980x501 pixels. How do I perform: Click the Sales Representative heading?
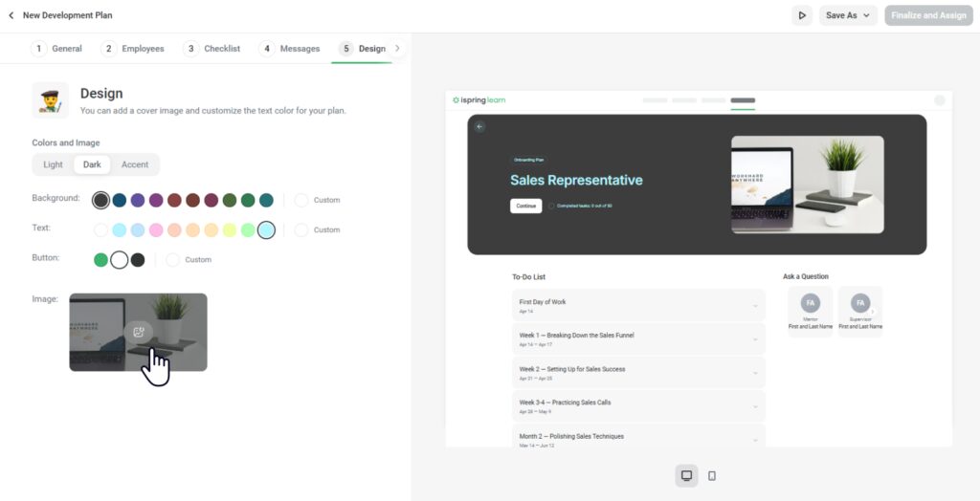point(576,180)
